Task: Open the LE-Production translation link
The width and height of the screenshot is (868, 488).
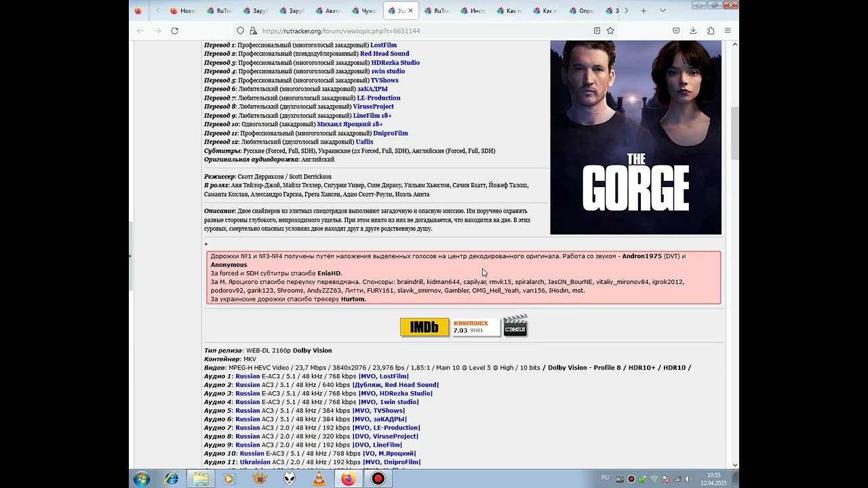Action: (x=378, y=98)
